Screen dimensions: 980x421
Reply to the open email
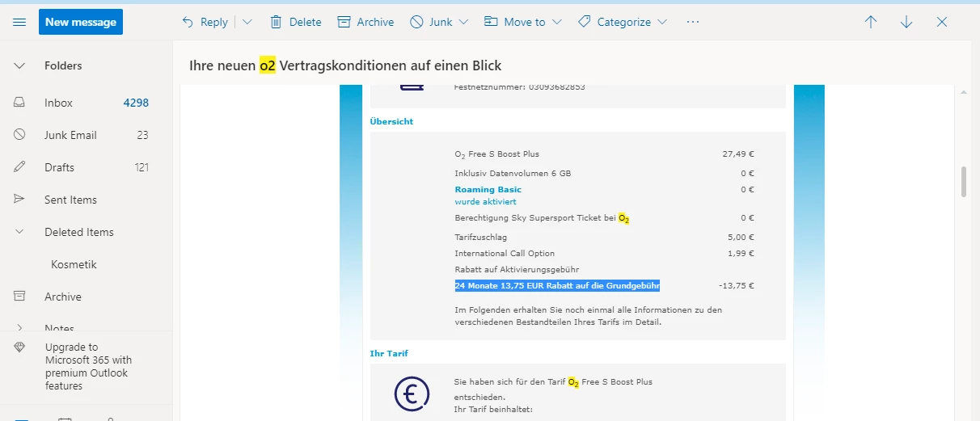(x=205, y=22)
